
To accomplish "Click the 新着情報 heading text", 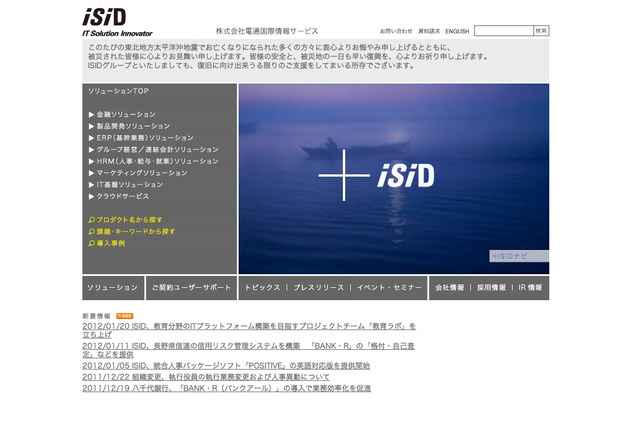I will click(x=97, y=316).
